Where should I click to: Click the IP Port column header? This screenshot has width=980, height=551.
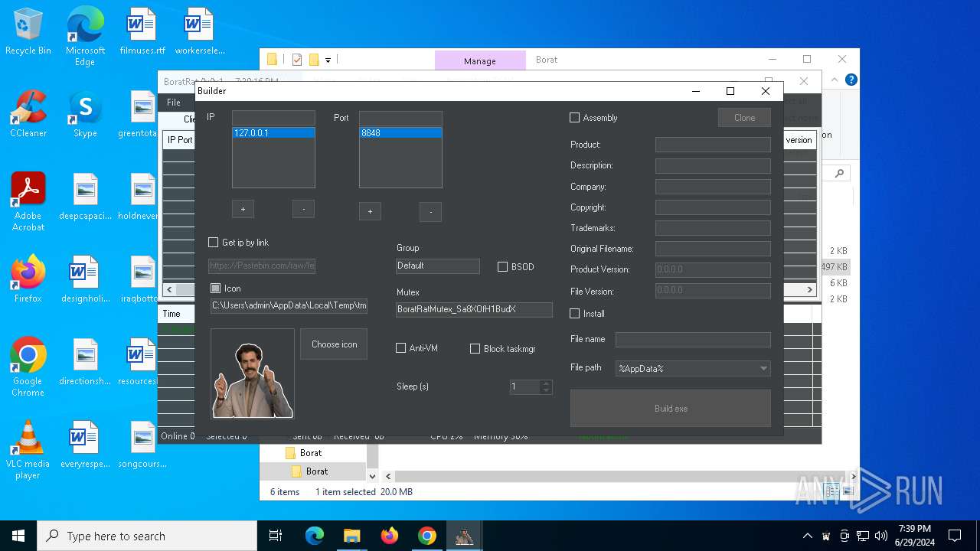click(180, 140)
